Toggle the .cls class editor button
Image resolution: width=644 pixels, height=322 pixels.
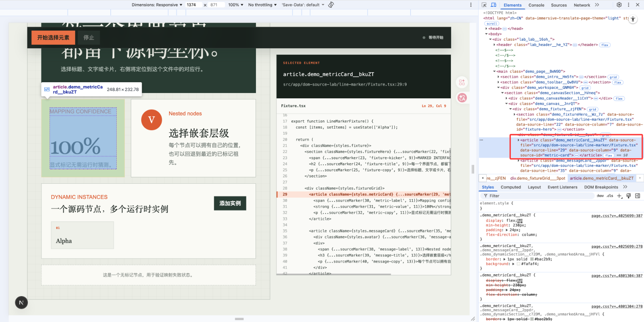[x=610, y=196]
